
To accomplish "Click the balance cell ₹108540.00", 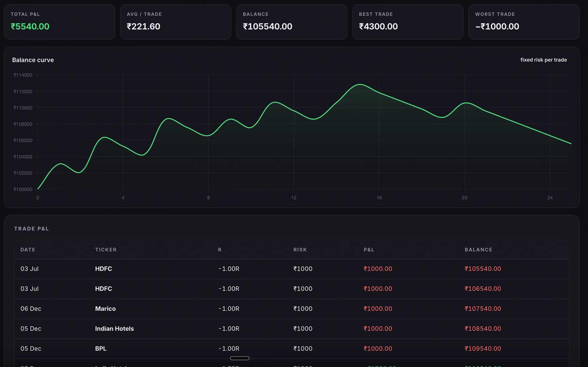I will 483,329.
